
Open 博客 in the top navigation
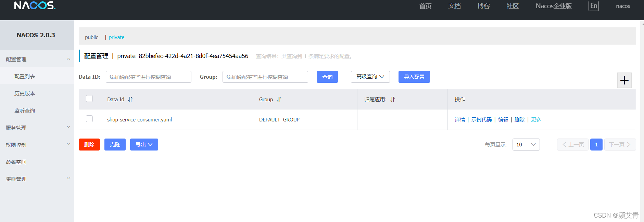483,6
